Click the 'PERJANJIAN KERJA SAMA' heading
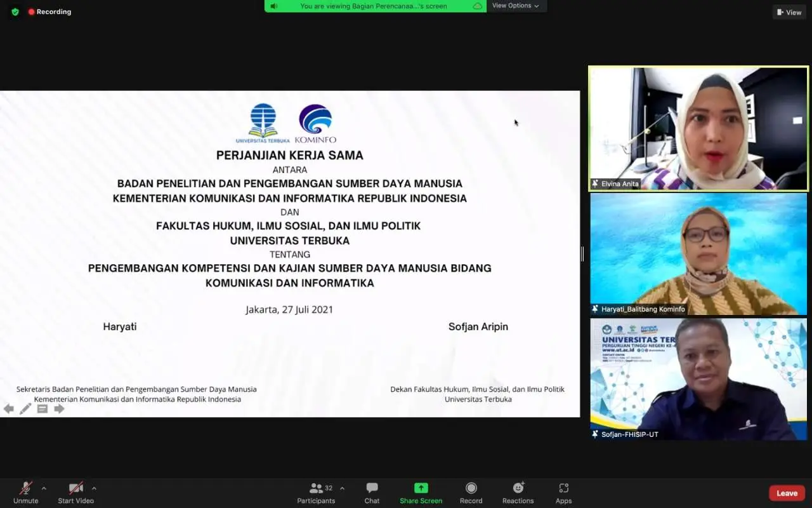 pyautogui.click(x=289, y=155)
